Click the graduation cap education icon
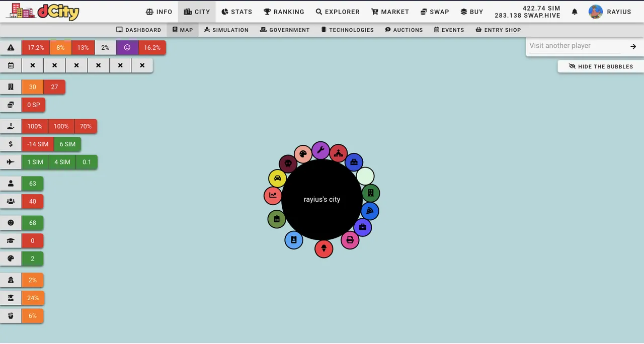The image size is (644, 344). (x=11, y=240)
